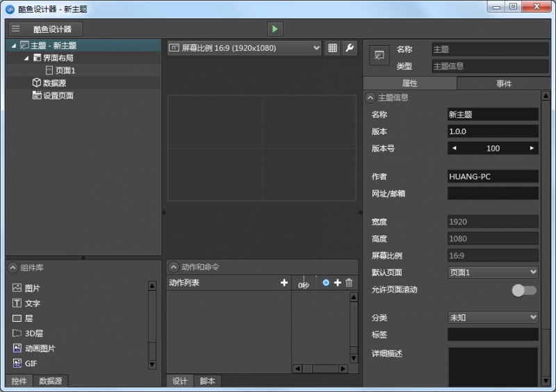Delete keyframe with the trash icon
556x392 pixels.
point(349,283)
